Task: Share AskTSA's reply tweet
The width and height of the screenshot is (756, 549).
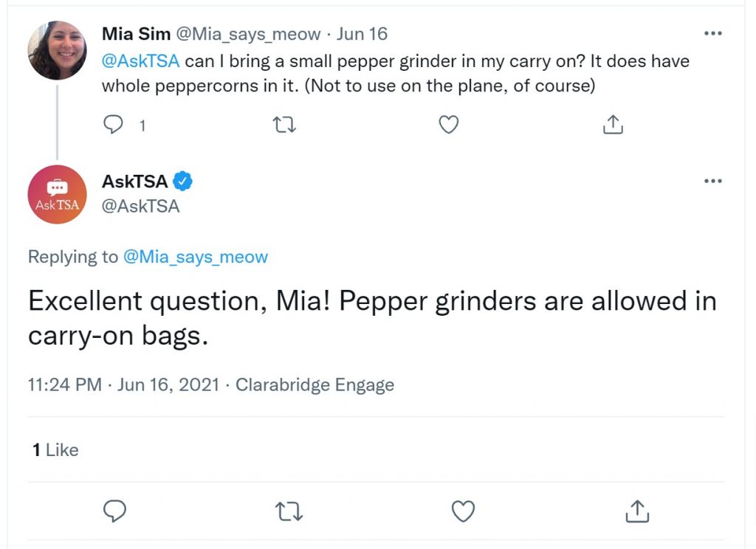Action: coord(637,511)
